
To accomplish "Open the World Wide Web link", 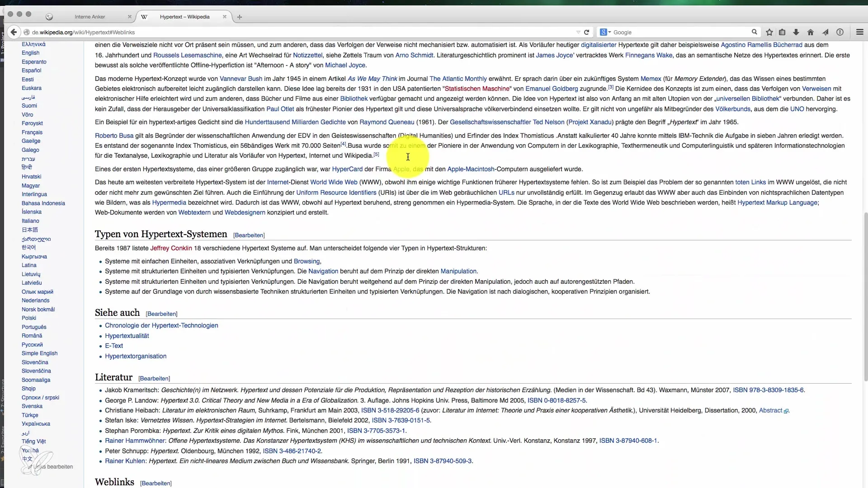I will point(334,182).
